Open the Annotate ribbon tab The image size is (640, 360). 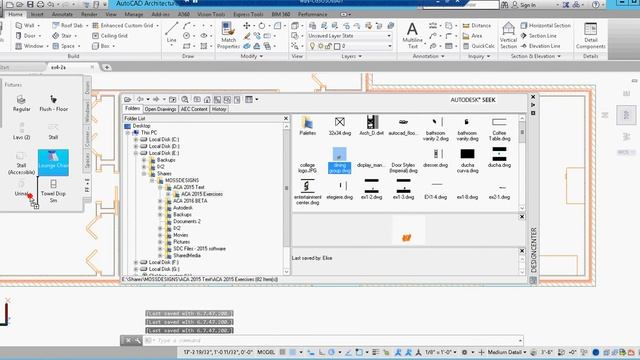click(62, 14)
